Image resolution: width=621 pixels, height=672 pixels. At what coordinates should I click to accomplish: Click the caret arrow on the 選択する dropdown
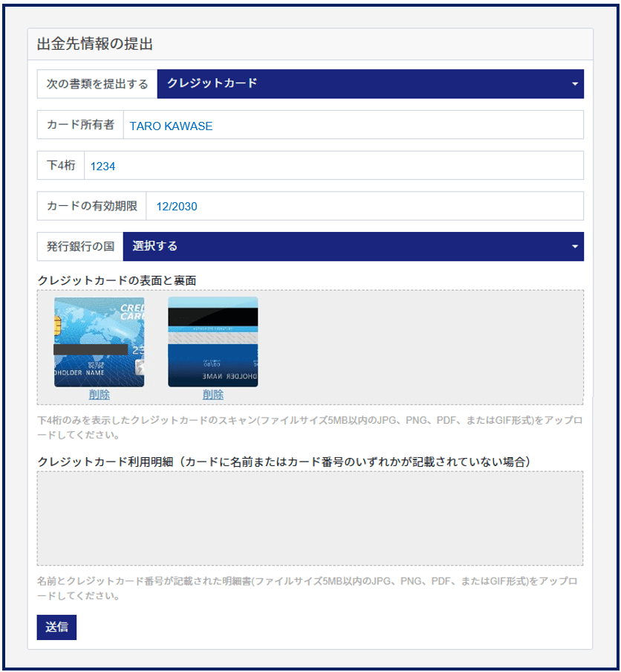click(574, 247)
